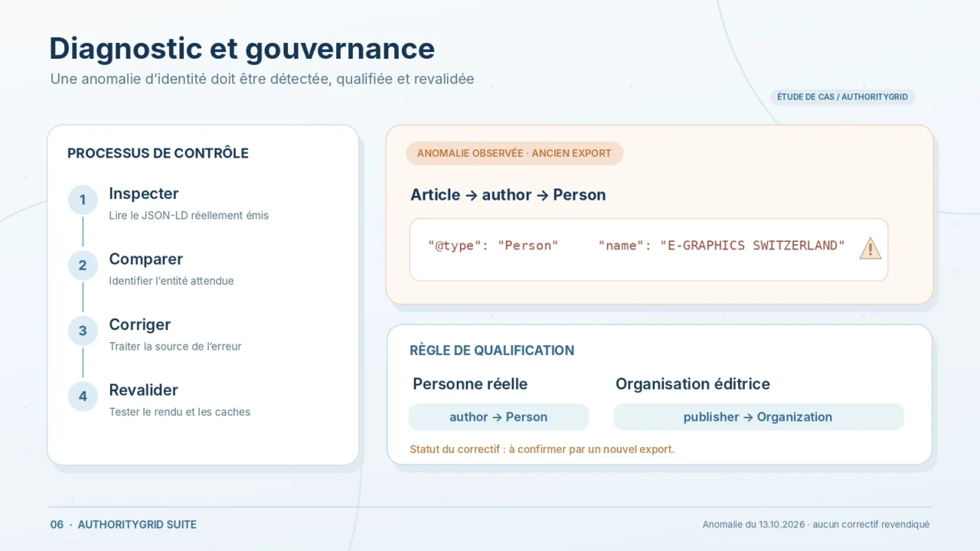Click the '"name": "E-GRAPHICS SWITZERLAND"' code
Image resolution: width=980 pixels, height=551 pixels.
tap(722, 246)
